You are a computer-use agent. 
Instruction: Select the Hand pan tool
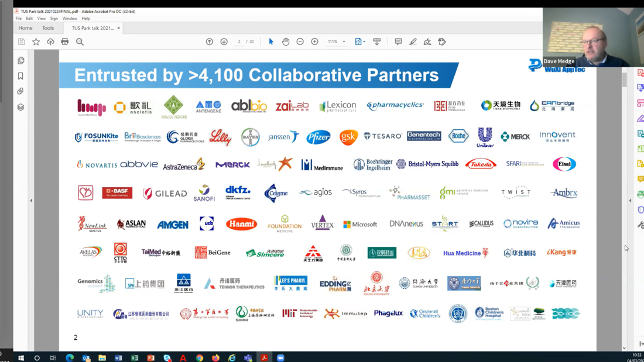[286, 42]
